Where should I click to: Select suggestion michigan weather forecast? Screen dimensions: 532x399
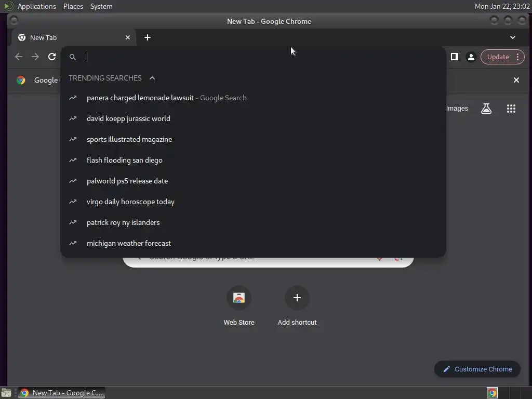pyautogui.click(x=253, y=243)
